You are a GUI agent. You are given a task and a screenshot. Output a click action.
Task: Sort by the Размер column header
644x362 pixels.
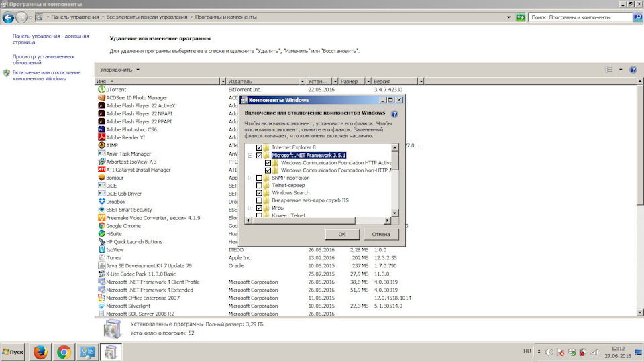click(352, 81)
